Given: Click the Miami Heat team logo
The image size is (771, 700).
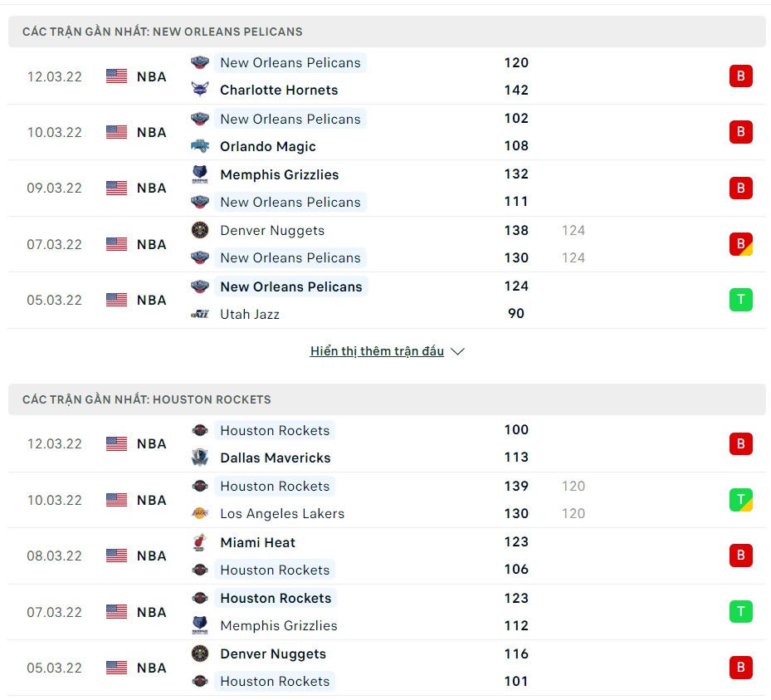Looking at the screenshot, I should click(x=200, y=542).
